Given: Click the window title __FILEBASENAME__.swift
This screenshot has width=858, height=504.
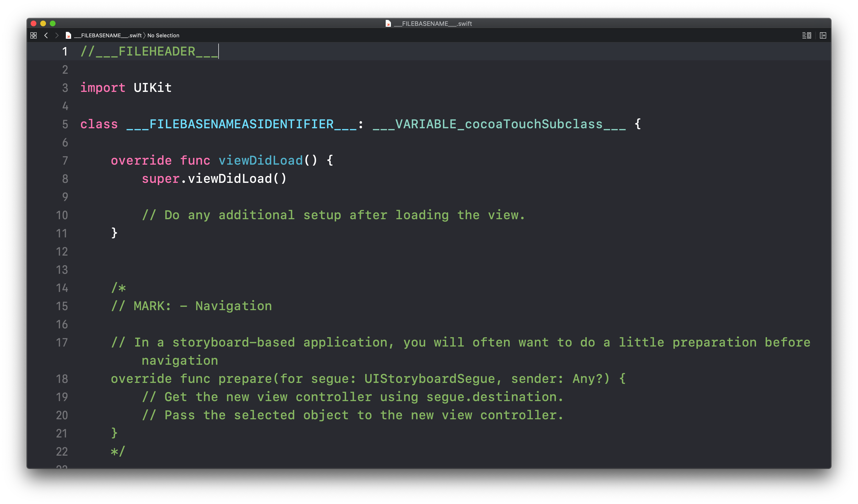Looking at the screenshot, I should coord(433,23).
